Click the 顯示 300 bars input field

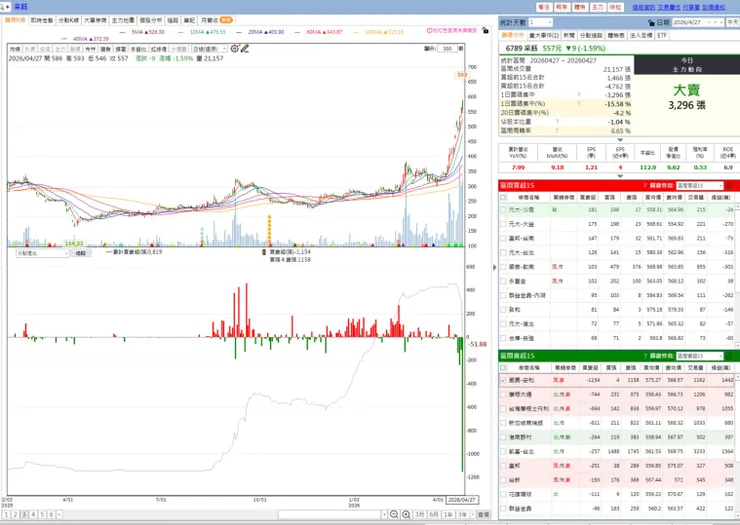click(447, 49)
